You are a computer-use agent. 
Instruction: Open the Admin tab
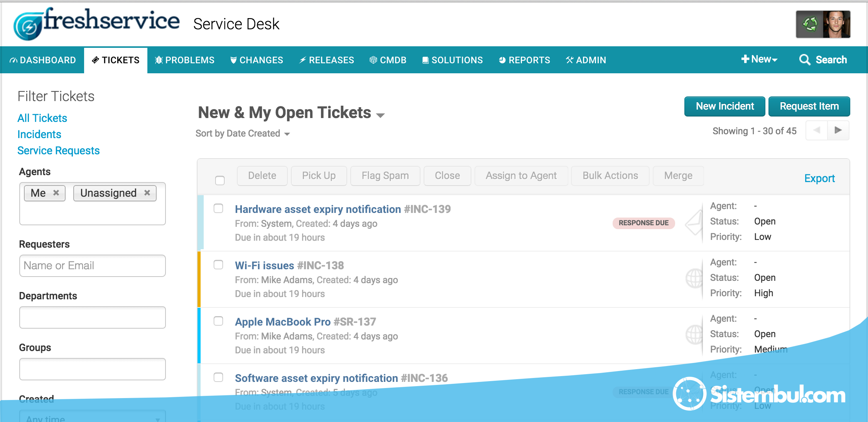click(586, 60)
